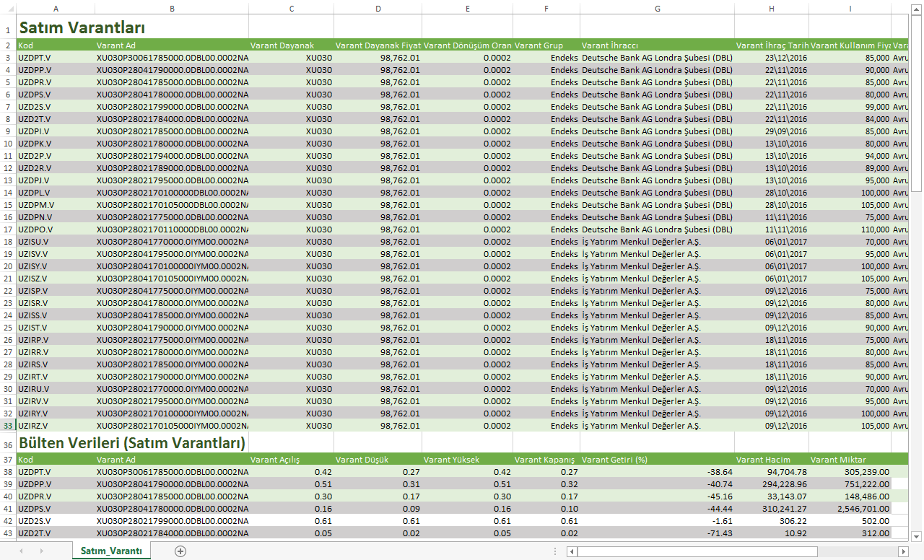Click value 110,000 in row 17
Viewport: 924px width, 560px height.
tap(850, 229)
